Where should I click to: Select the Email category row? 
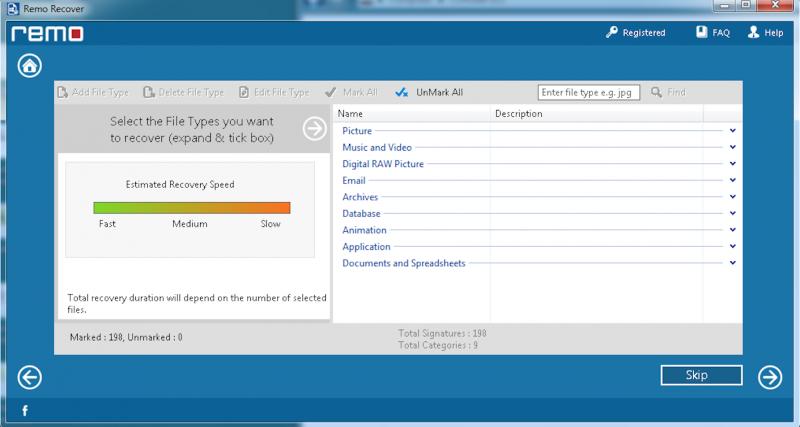[537, 180]
